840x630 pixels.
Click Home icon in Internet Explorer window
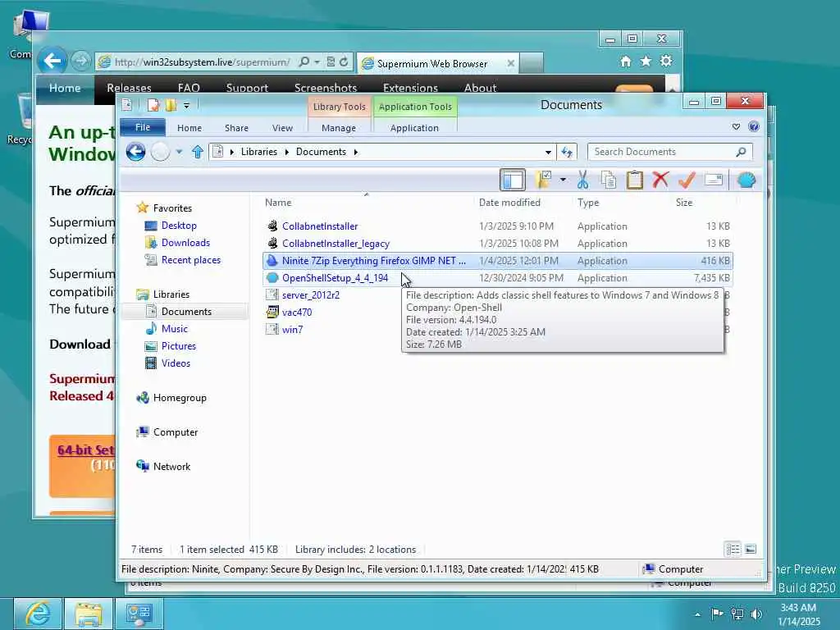pyautogui.click(x=626, y=62)
